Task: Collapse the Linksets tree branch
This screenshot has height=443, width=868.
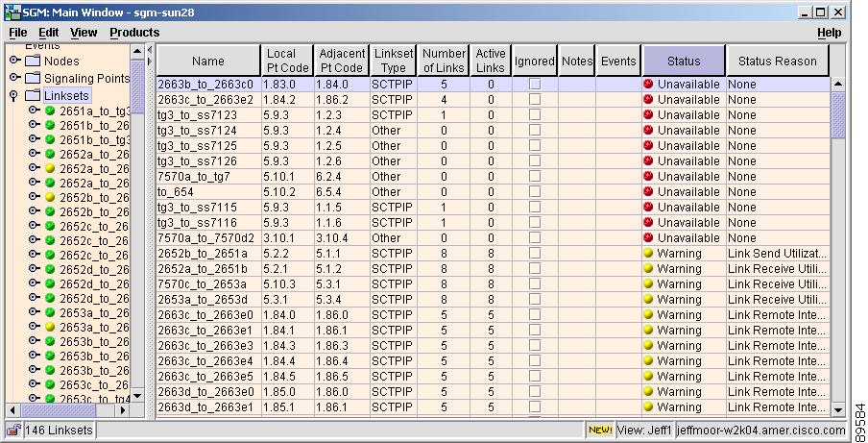Action: 14,96
